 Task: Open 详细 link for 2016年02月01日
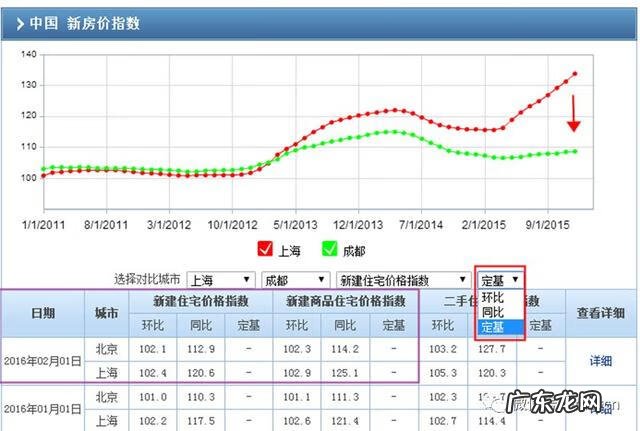coord(601,361)
